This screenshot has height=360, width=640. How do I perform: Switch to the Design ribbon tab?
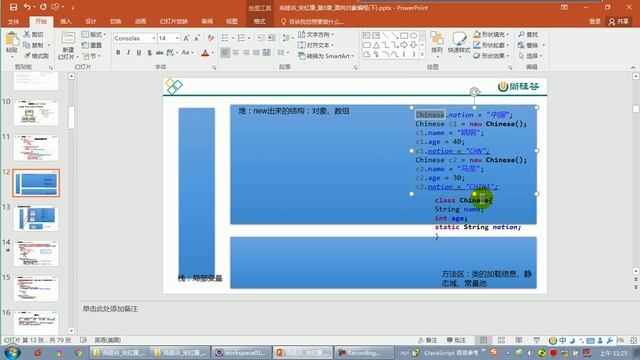click(91, 21)
